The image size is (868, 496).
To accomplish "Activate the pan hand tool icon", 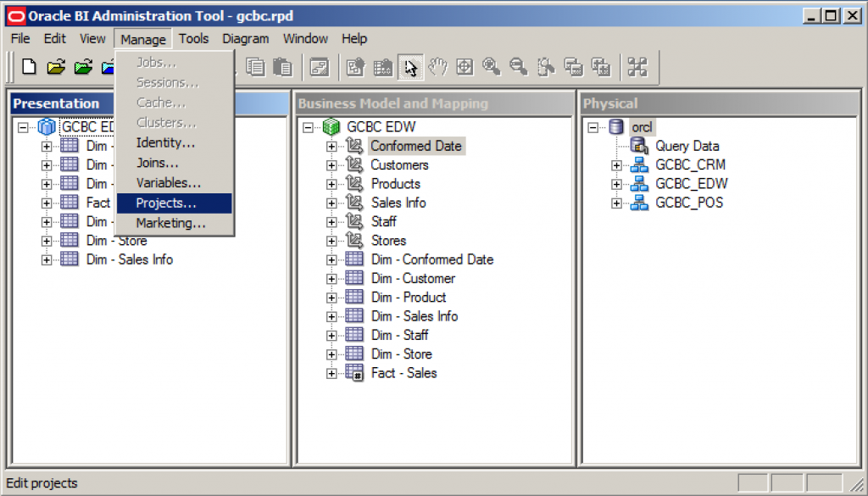I will 437,66.
